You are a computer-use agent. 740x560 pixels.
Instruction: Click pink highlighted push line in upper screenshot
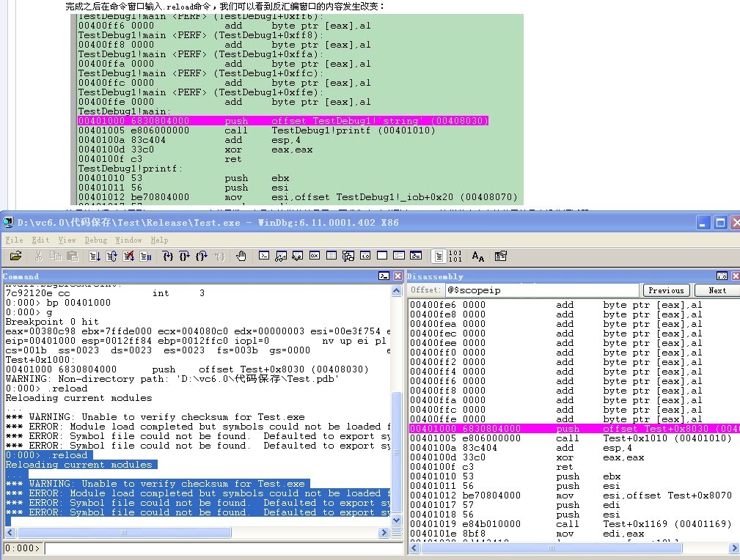click(283, 121)
